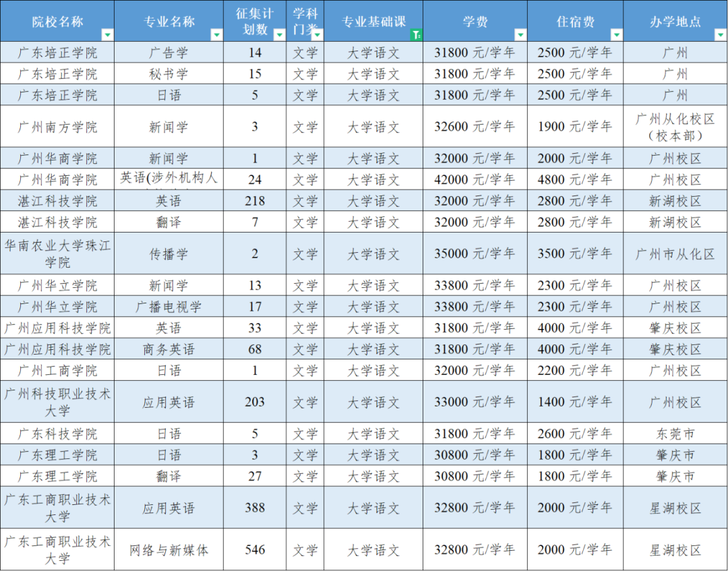This screenshot has width=728, height=571.
Task: Open the 学科门类 column filter dropdown
Action: (x=317, y=35)
